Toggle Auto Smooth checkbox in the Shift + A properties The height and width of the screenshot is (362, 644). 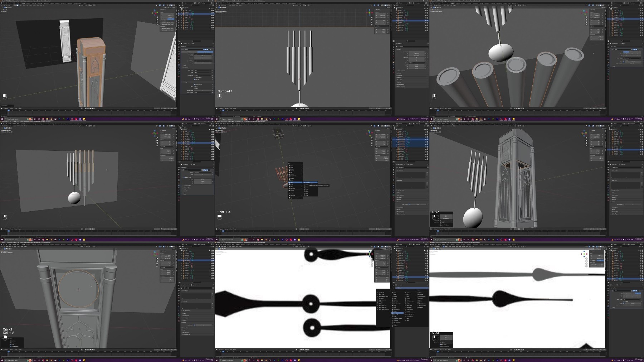[409, 204]
